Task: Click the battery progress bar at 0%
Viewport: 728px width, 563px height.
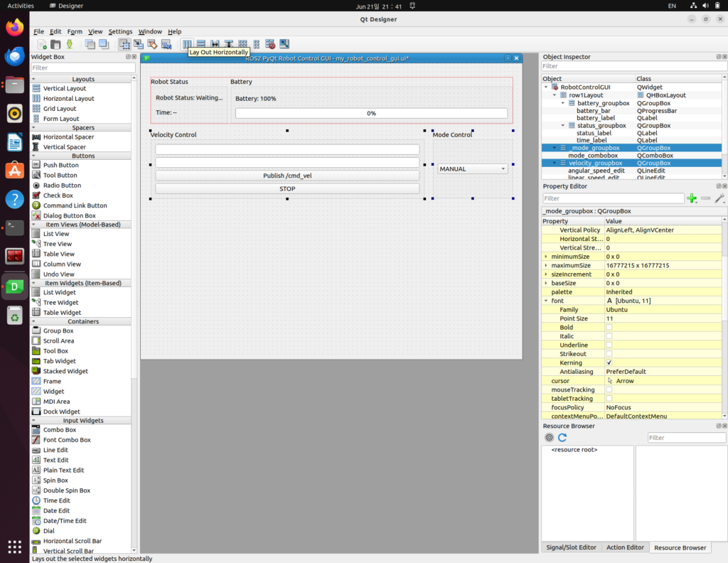Action: pyautogui.click(x=371, y=113)
